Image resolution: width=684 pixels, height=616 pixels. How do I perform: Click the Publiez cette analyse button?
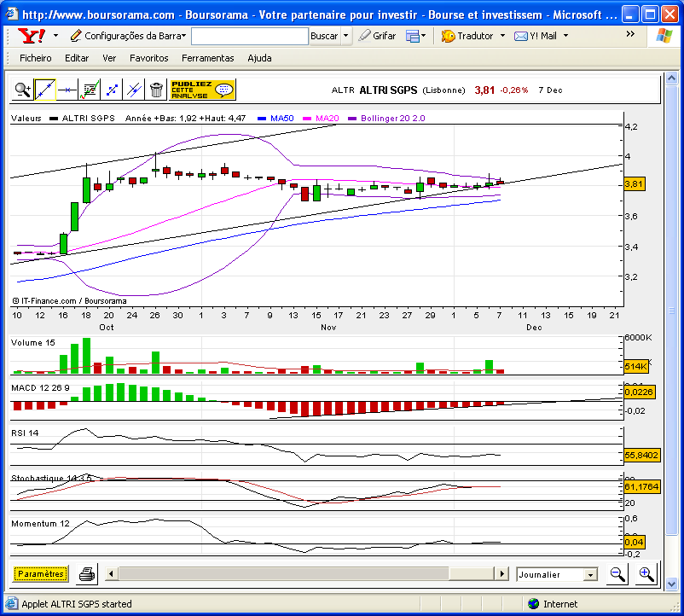pyautogui.click(x=202, y=90)
